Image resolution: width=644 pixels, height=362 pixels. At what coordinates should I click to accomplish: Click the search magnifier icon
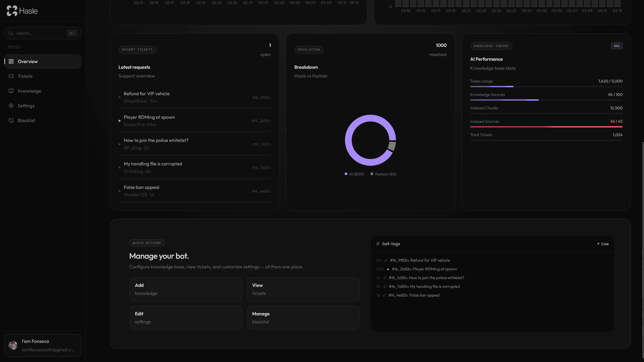click(x=11, y=33)
